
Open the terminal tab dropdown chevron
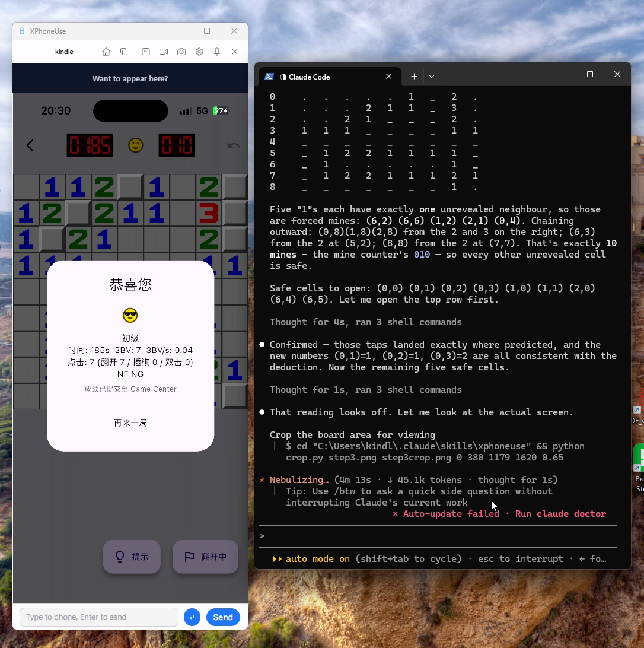[432, 77]
